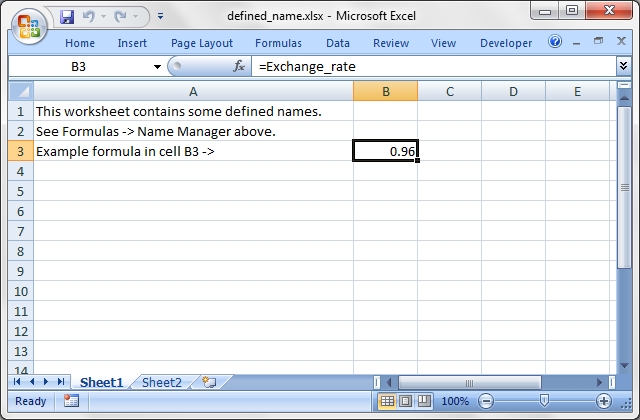Open Excel Help question mark icon

pyautogui.click(x=555, y=41)
